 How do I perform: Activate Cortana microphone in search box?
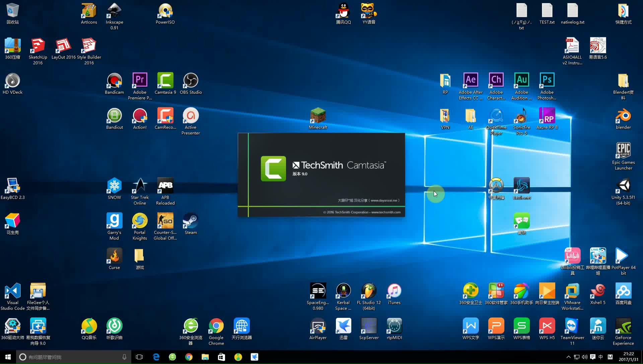(x=124, y=357)
